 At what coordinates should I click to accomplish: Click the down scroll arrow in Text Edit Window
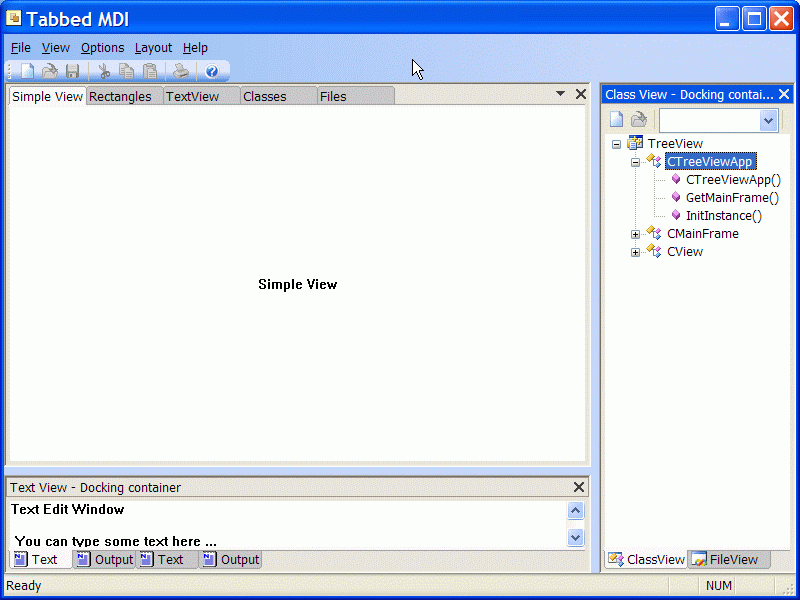tap(576, 538)
